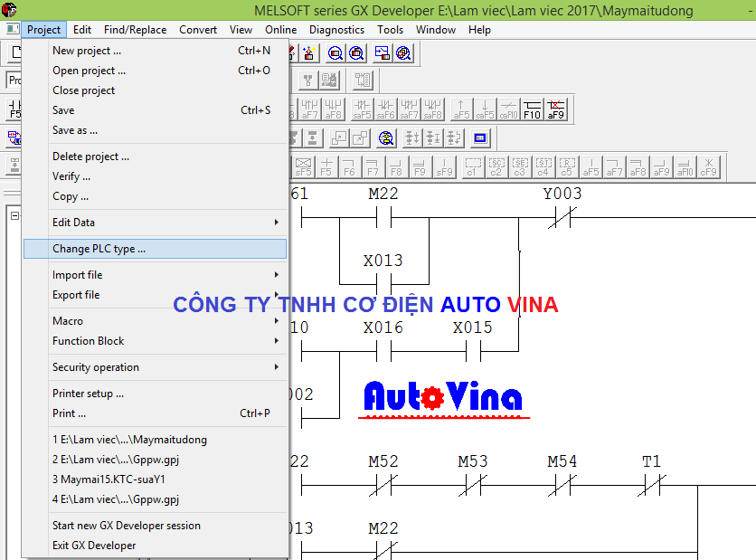
Task: Select the Y003 contact in ladder
Action: point(562,217)
